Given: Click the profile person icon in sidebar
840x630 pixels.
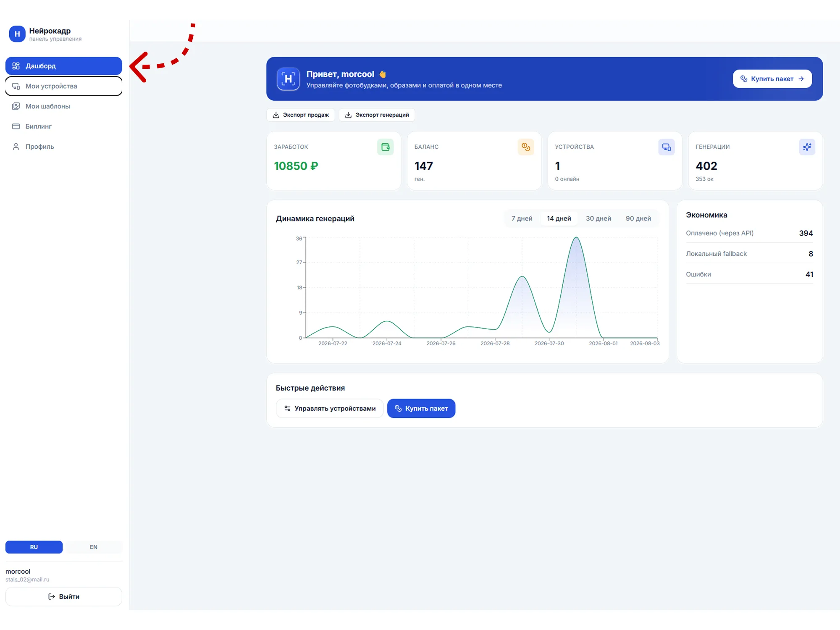Looking at the screenshot, I should point(16,147).
